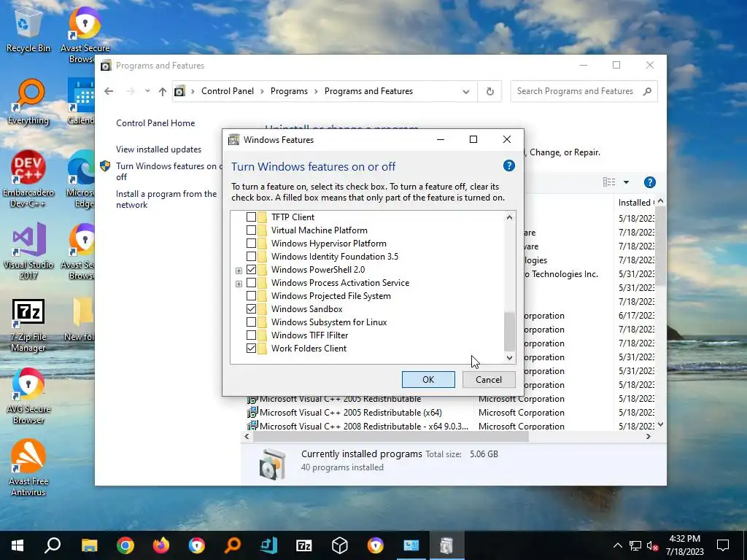Select Windows TIFF IFilter checkbox
747x560 pixels.
251,335
